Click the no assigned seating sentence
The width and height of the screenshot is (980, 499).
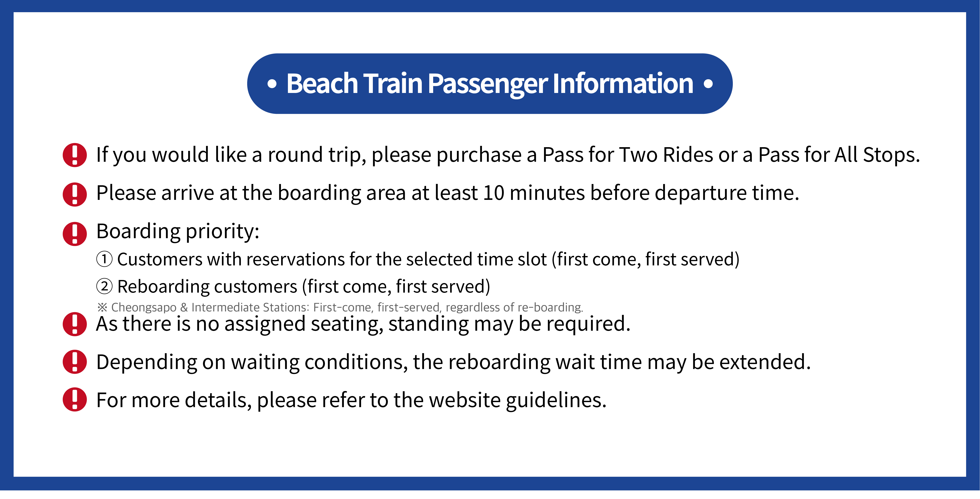pyautogui.click(x=363, y=324)
